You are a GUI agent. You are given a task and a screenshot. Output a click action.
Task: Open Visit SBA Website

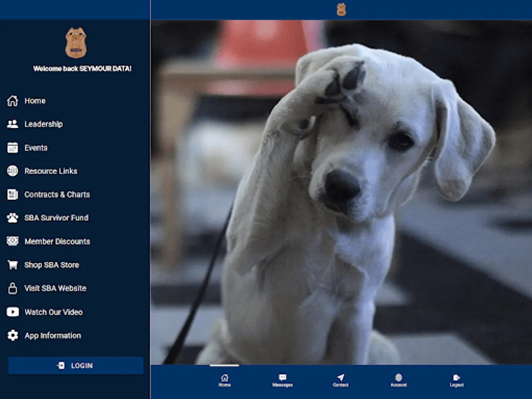point(50,289)
